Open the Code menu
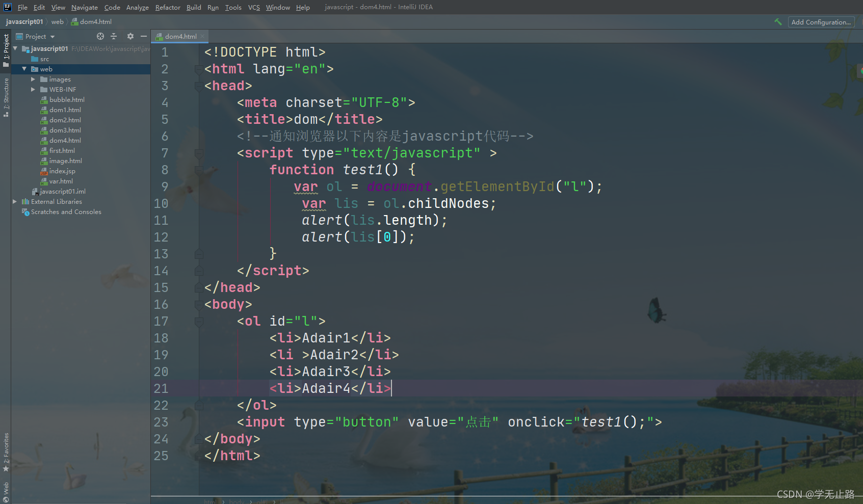 pos(112,7)
